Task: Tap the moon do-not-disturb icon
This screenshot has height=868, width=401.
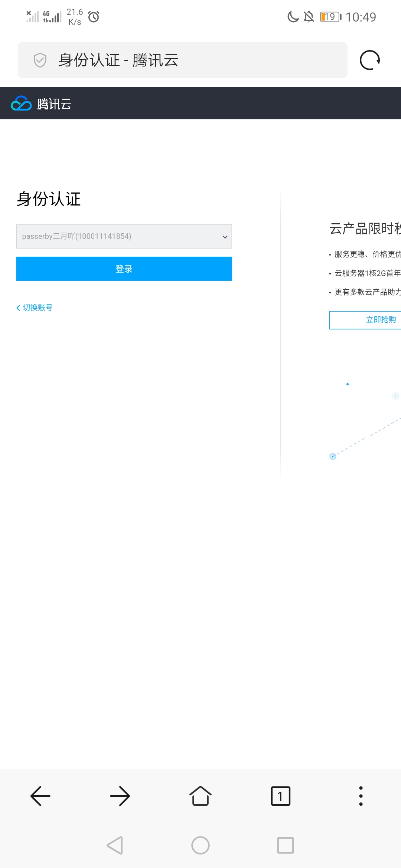Action: point(293,17)
